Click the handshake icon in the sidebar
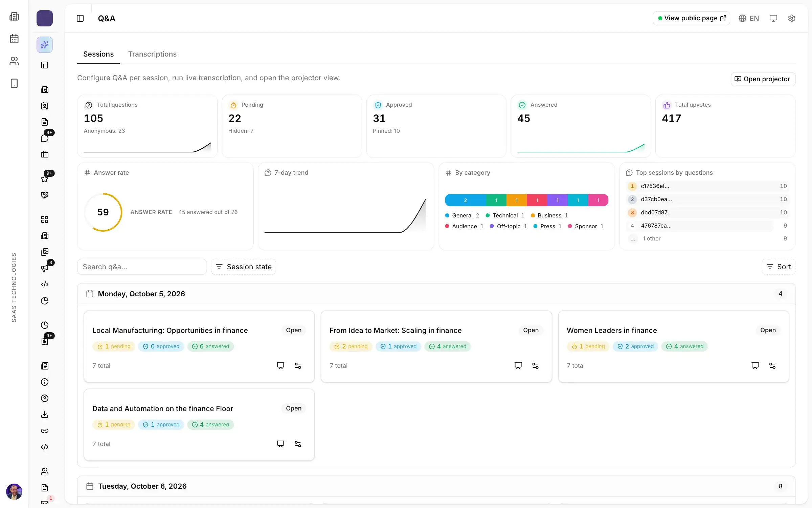This screenshot has height=508, width=812. (45, 195)
